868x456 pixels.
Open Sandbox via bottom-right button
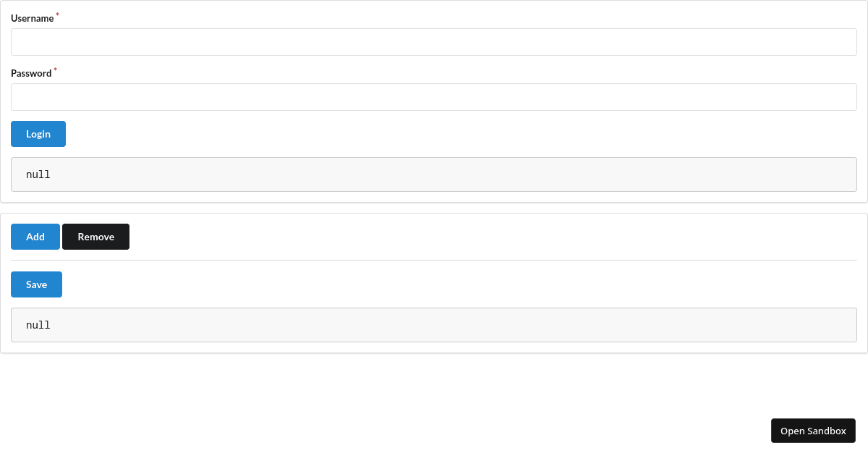[813, 431]
